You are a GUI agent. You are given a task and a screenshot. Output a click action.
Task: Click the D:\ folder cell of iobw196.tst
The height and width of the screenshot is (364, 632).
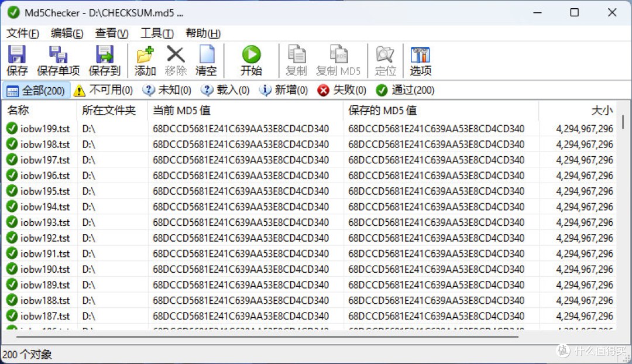pos(89,176)
